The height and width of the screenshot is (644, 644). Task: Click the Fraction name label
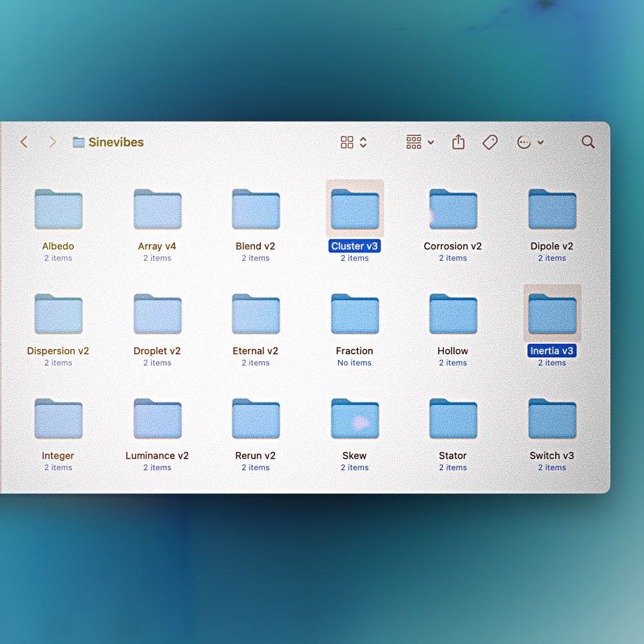pos(354,351)
